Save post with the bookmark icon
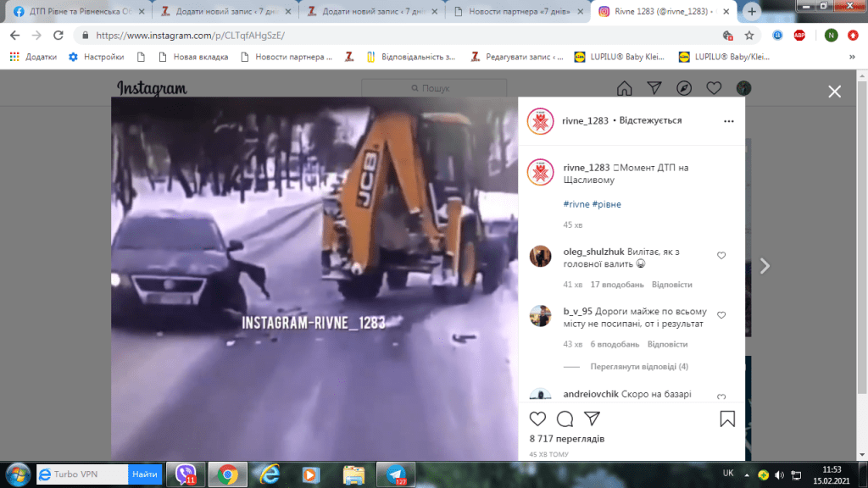 point(727,419)
